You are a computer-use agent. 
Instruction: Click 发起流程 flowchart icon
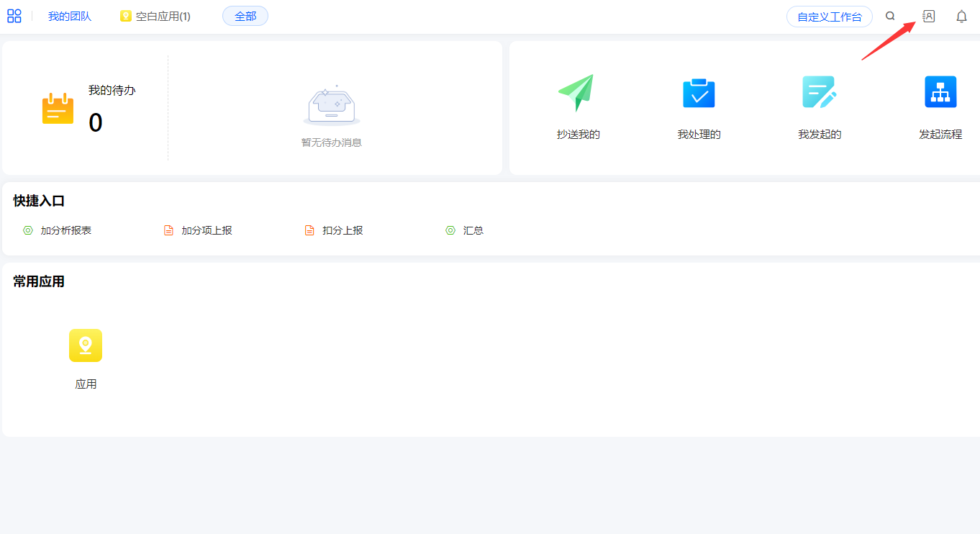[940, 93]
